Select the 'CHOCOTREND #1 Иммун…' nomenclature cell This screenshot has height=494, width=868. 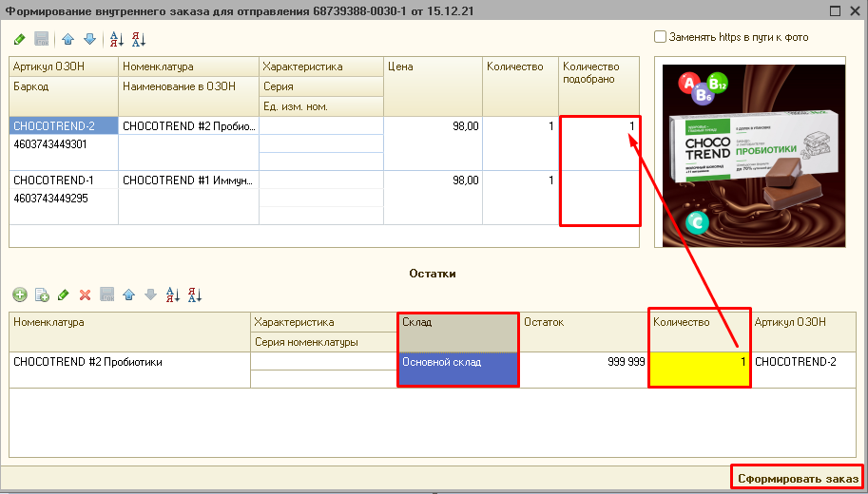point(189,180)
